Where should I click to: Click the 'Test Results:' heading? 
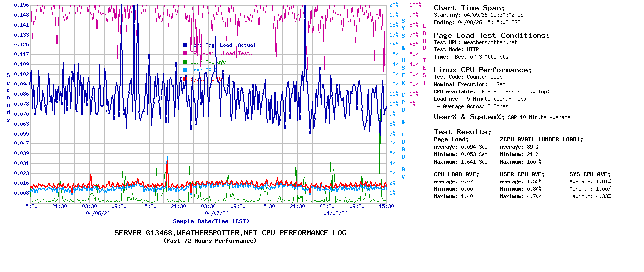pyautogui.click(x=463, y=132)
